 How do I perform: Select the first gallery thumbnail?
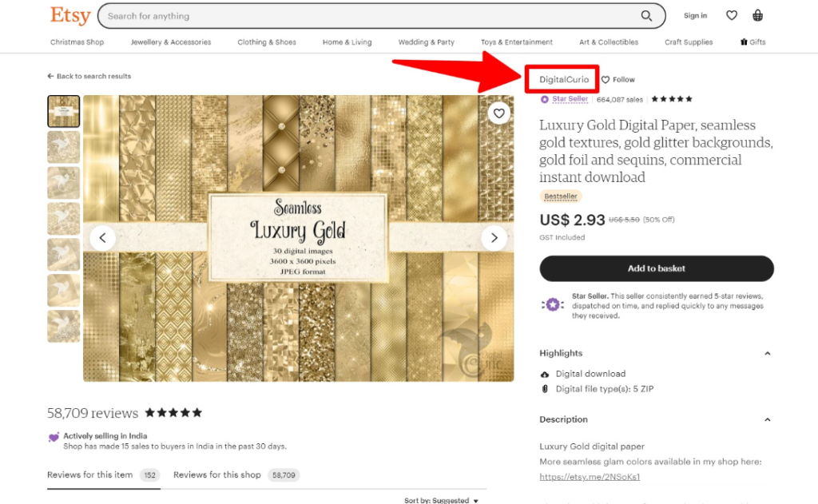tap(63, 111)
